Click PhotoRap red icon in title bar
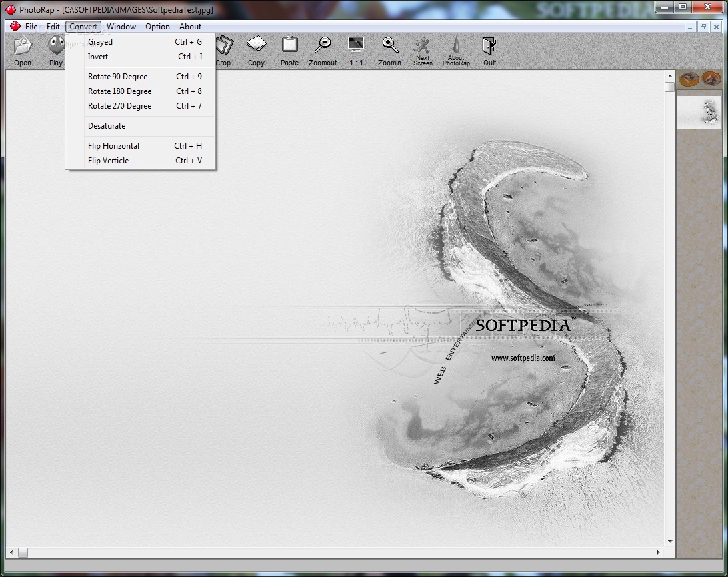Viewport: 728px width, 577px height. pyautogui.click(x=10, y=9)
